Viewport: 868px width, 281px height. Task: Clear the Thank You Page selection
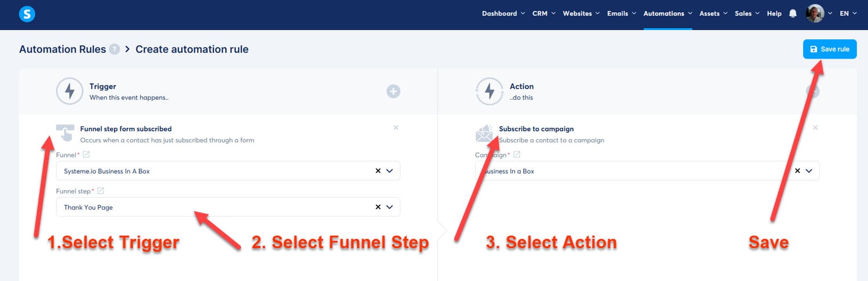click(378, 207)
